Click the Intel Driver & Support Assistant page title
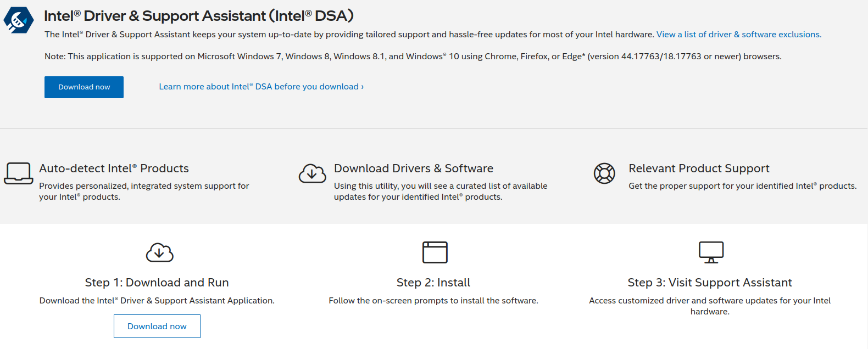The width and height of the screenshot is (868, 349). 199,16
